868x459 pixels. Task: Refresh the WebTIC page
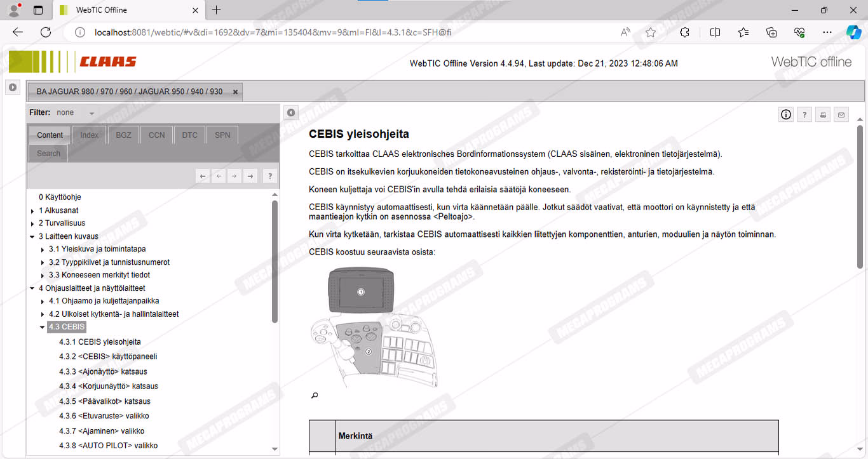coord(46,32)
